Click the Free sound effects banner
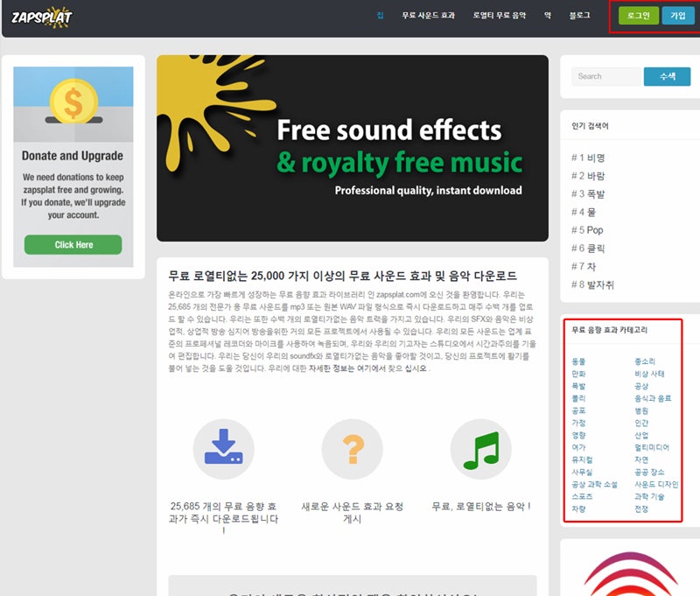Screen dimensions: 700x596 point(353,148)
